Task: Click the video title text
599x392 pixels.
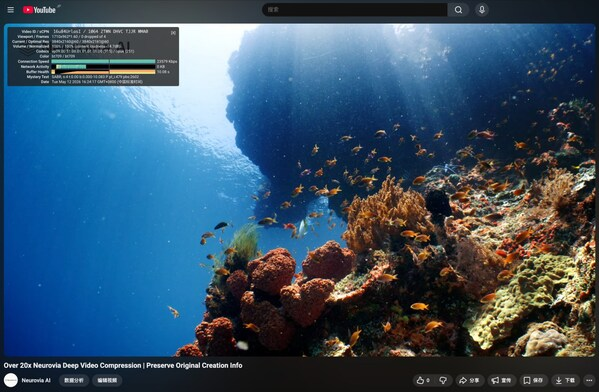Action: [x=123, y=366]
